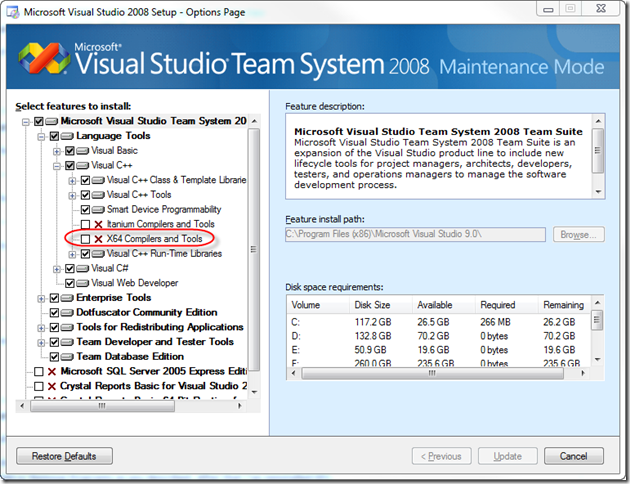Click the Restore Defaults button
The image size is (630, 484).
tap(64, 456)
